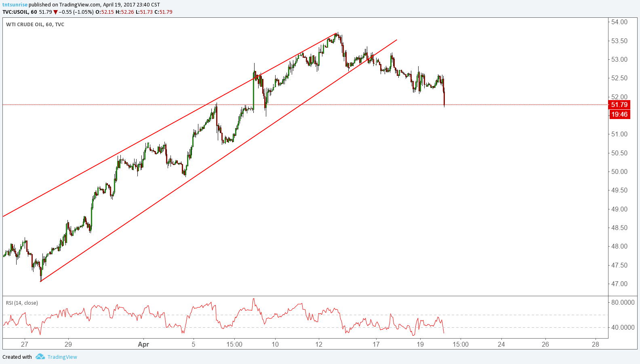Screen dimensions: 640x364
Task: Click the red 51.79 current price label
Action: click(x=619, y=105)
